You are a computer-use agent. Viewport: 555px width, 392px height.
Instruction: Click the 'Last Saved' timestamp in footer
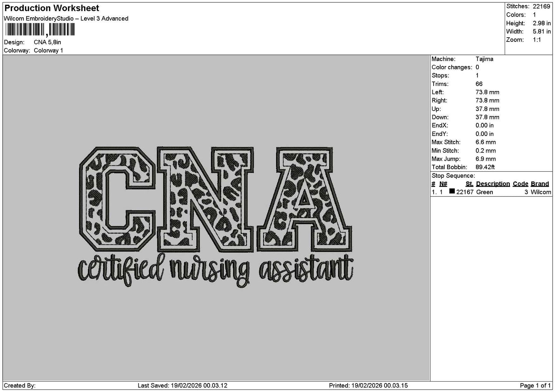click(x=182, y=385)
